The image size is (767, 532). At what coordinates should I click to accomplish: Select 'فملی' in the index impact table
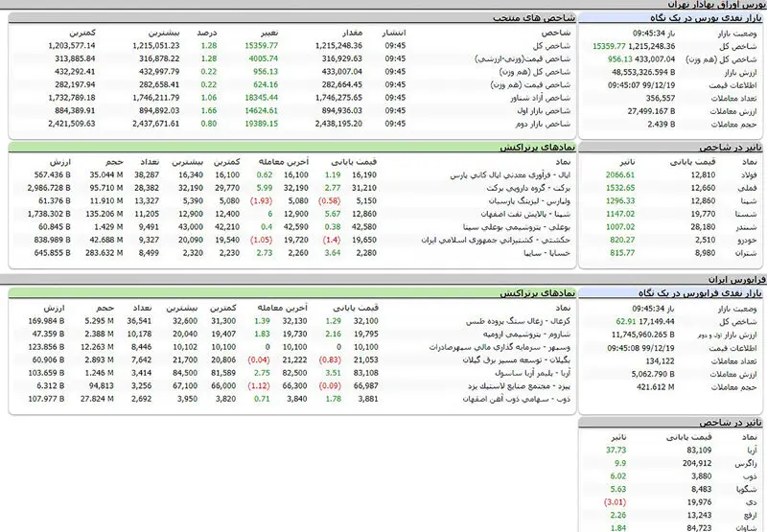[x=750, y=188]
